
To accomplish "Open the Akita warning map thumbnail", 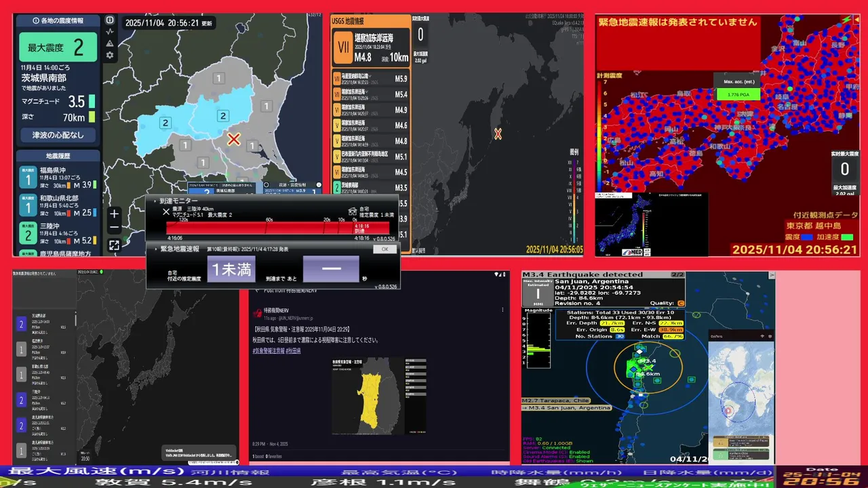I will [378, 396].
